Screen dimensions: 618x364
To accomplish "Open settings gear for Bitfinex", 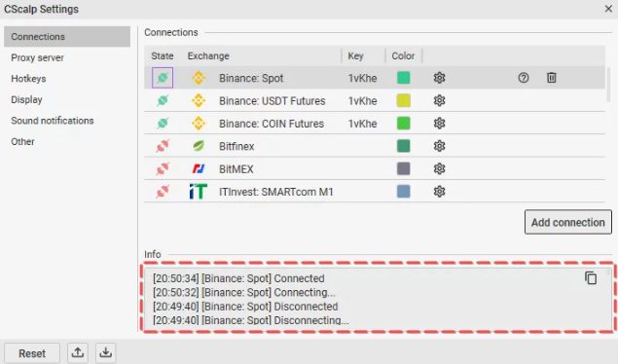I will click(x=439, y=146).
